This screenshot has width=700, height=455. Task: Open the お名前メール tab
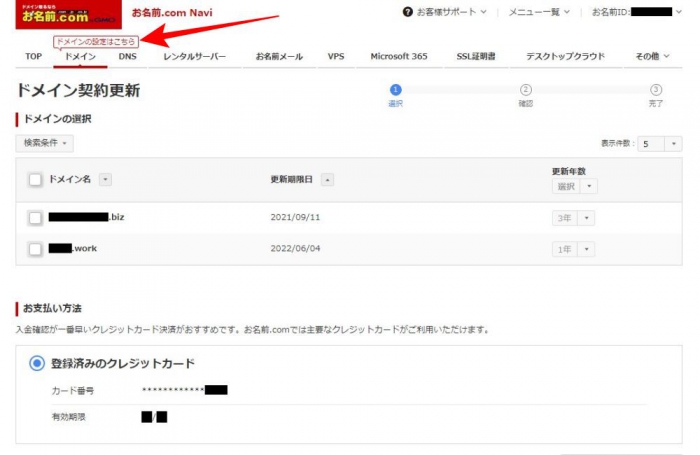pos(279,56)
